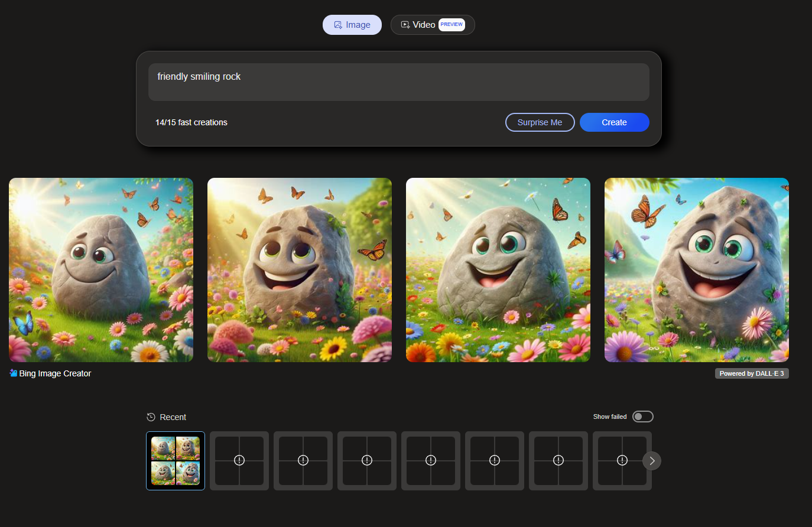This screenshot has width=812, height=527.
Task: Click the Show failed label
Action: tap(610, 417)
